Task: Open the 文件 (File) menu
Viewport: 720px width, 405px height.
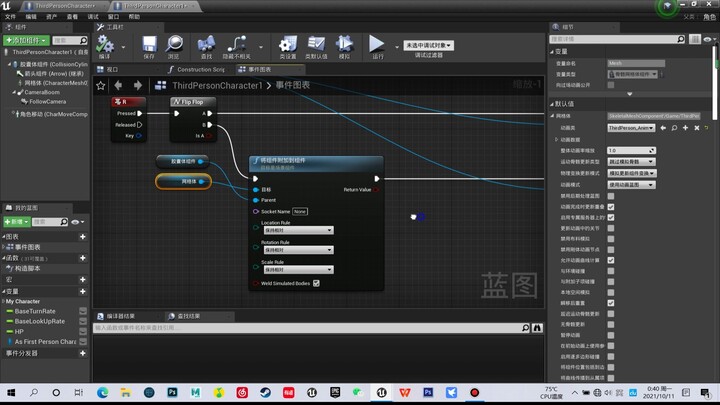Action: (x=10, y=17)
